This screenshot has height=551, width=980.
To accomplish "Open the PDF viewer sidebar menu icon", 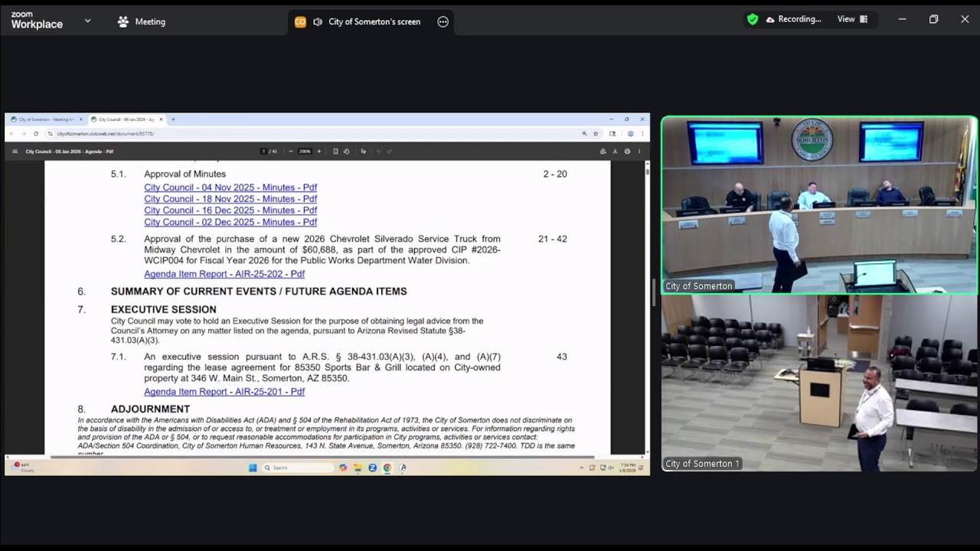I will point(15,152).
